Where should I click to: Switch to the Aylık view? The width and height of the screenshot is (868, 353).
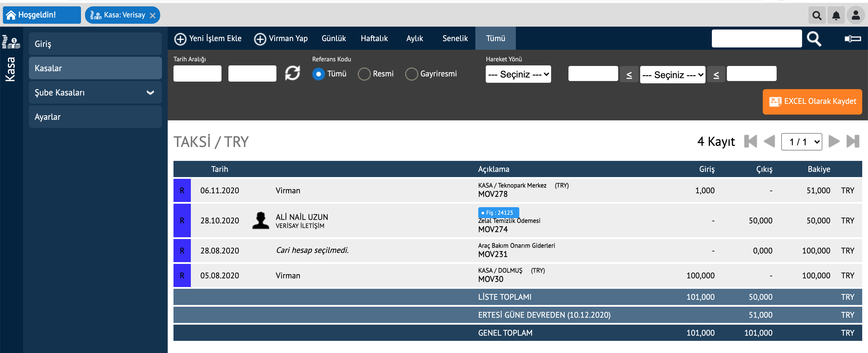[x=414, y=38]
